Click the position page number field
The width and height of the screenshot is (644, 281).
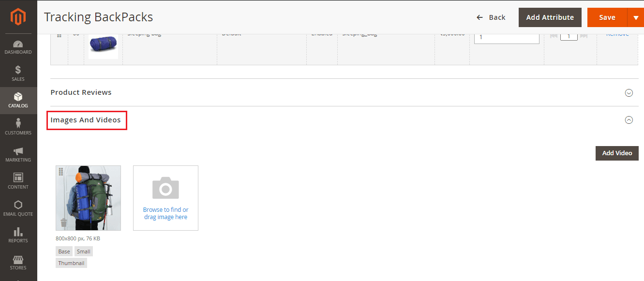(569, 36)
